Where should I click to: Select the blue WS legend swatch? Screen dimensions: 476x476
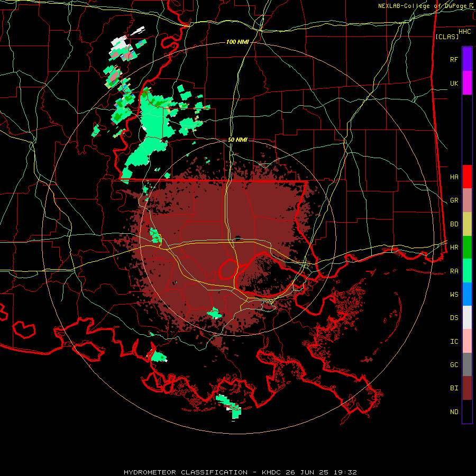[x=467, y=294]
